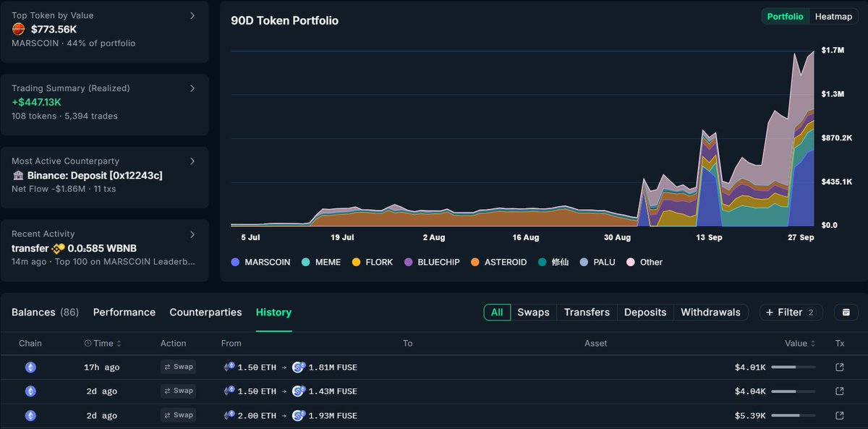868x429 pixels.
Task: Click the ETH icon in the 17h ago swap
Action: click(x=229, y=368)
